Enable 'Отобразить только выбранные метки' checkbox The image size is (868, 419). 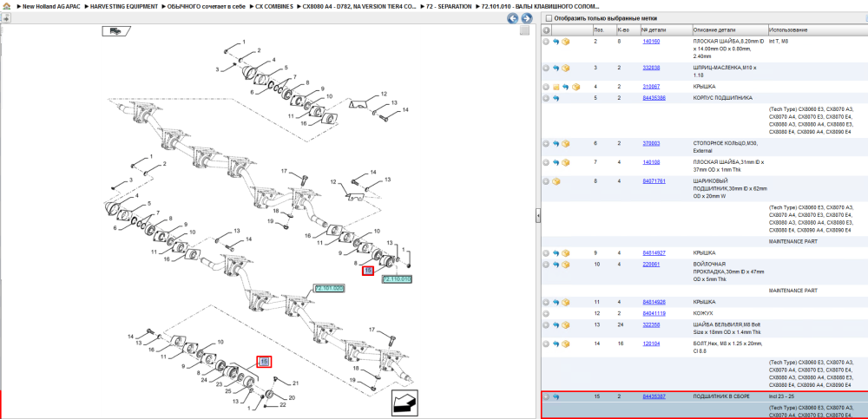pyautogui.click(x=549, y=18)
